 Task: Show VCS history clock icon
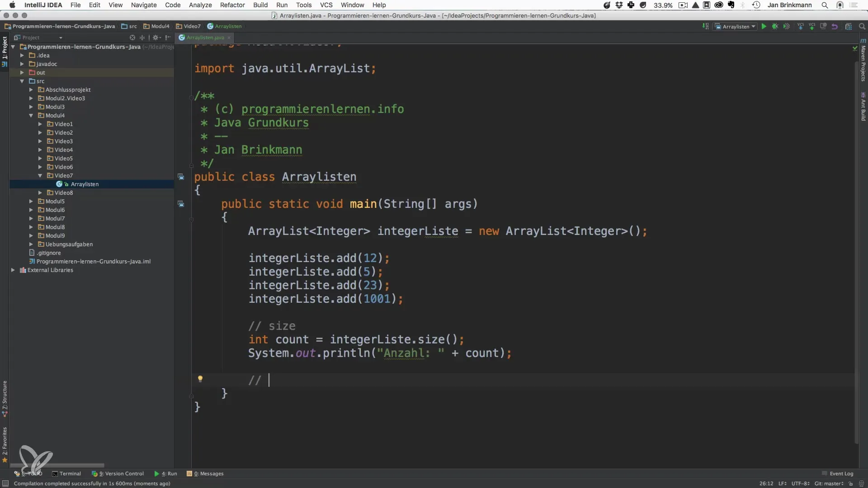(x=823, y=27)
